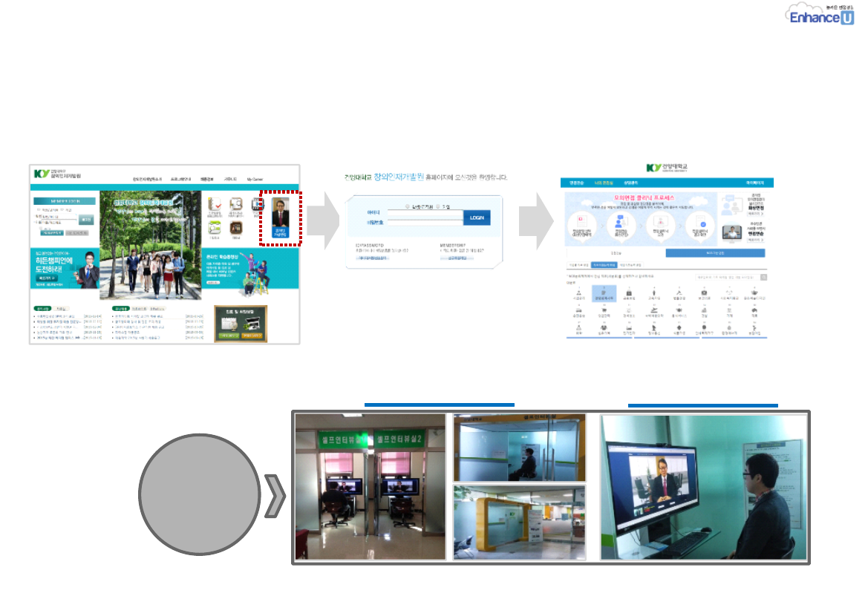Click the search magnifier in the job category panel
The image size is (868, 599).
tap(764, 277)
